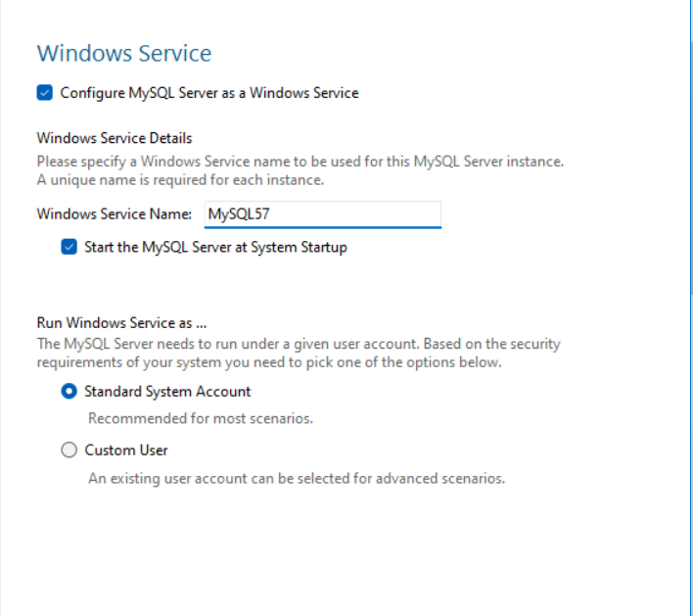Uncheck Configure MySQL Server as a Windows Service
The height and width of the screenshot is (616, 693).
click(x=45, y=93)
